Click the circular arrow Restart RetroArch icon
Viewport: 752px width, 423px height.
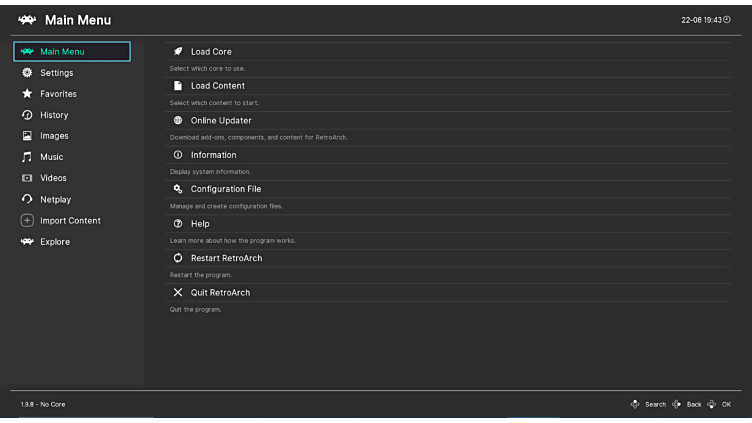pyautogui.click(x=178, y=258)
